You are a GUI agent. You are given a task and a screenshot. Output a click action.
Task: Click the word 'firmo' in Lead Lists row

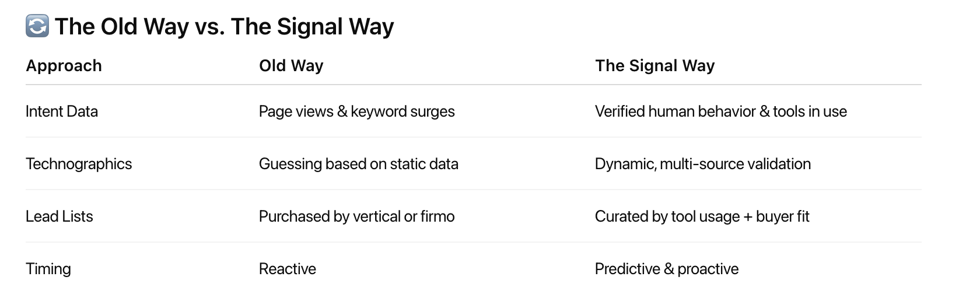[x=437, y=216]
